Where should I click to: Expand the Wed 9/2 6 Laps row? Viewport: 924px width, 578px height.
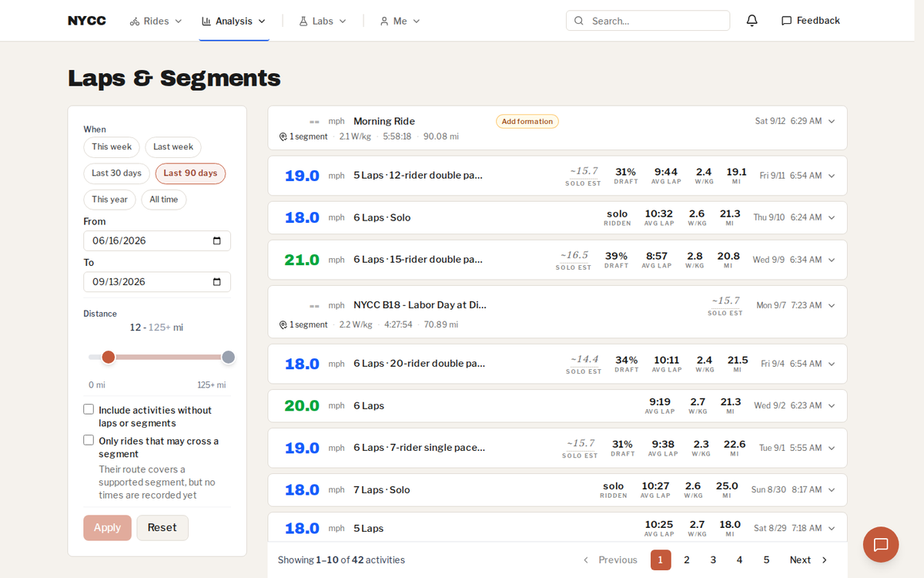pos(832,405)
